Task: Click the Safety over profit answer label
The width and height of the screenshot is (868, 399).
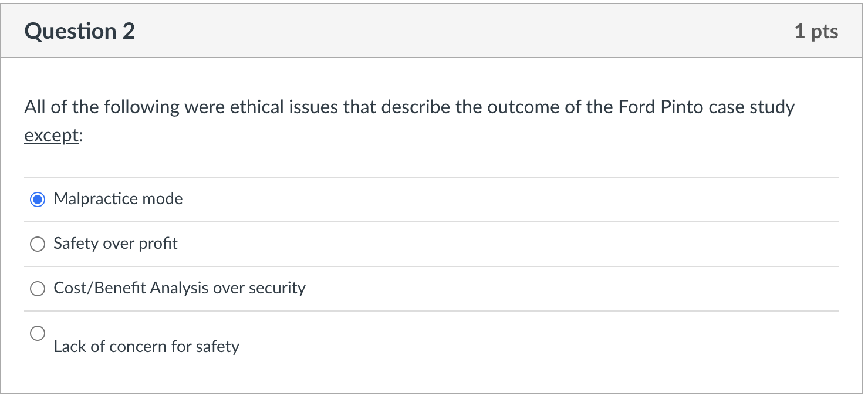Action: coord(116,244)
